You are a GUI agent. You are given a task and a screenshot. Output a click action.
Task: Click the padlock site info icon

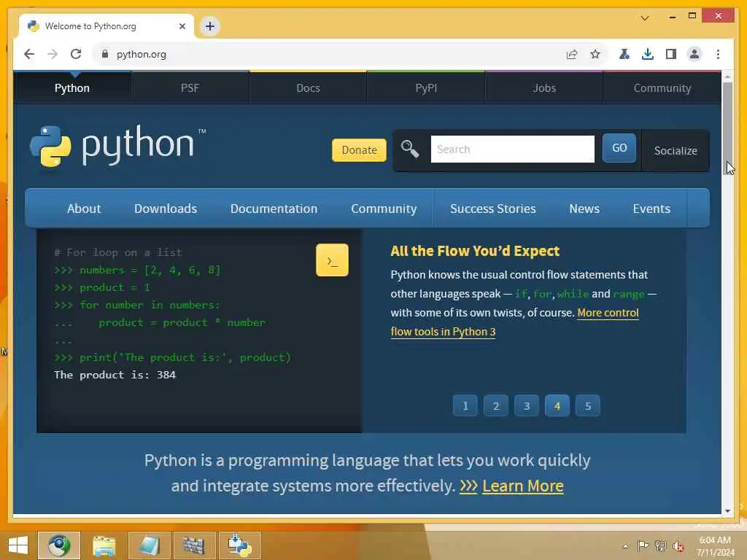coord(105,54)
